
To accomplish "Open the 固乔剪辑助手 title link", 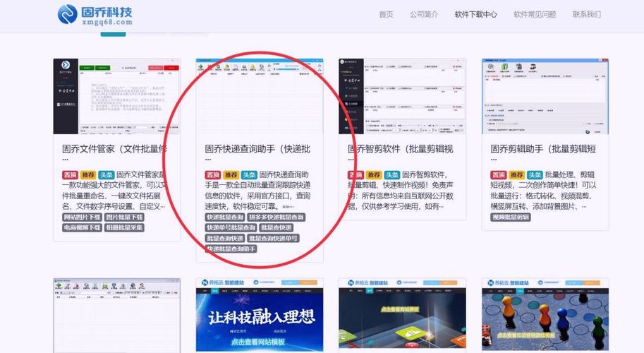I will 543,149.
